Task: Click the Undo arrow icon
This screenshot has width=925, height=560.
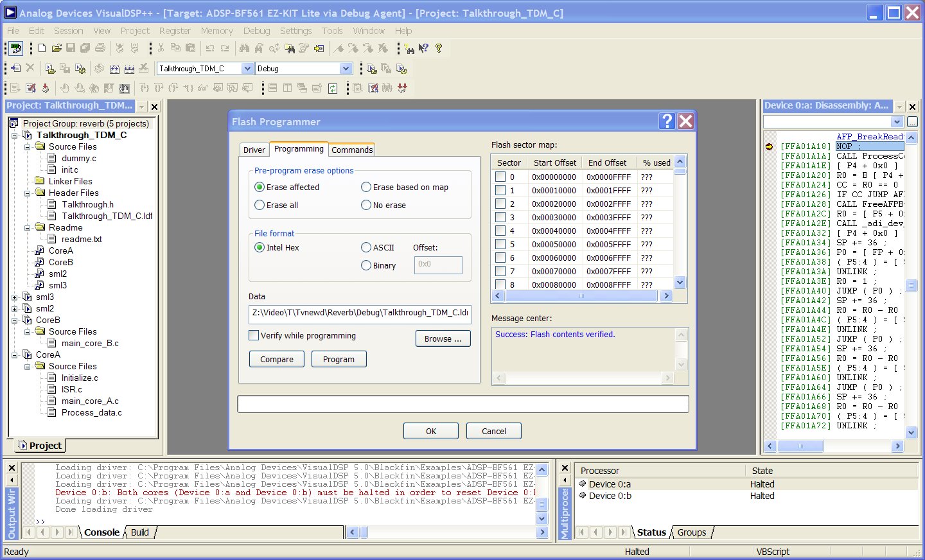Action: pyautogui.click(x=210, y=48)
